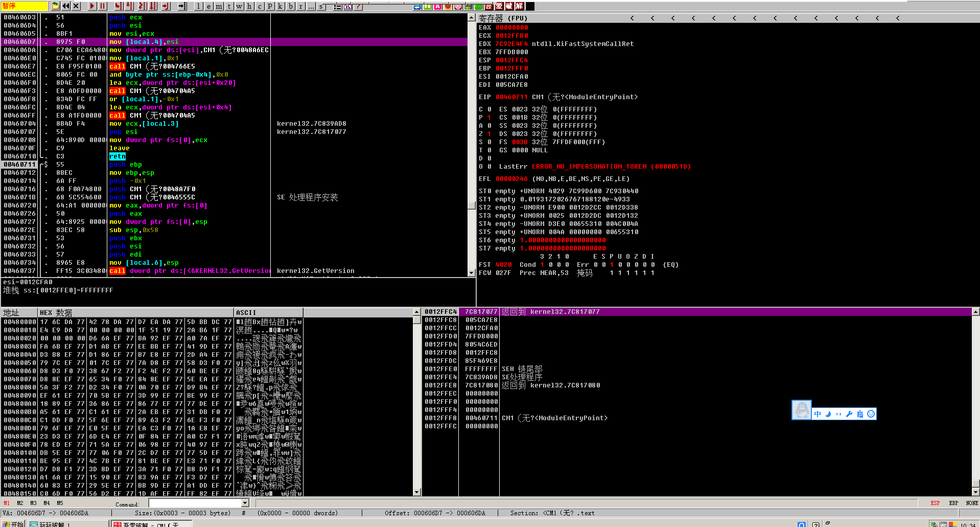
Task: Switch to 玩玩破解 taskbar window
Action: (x=67, y=524)
